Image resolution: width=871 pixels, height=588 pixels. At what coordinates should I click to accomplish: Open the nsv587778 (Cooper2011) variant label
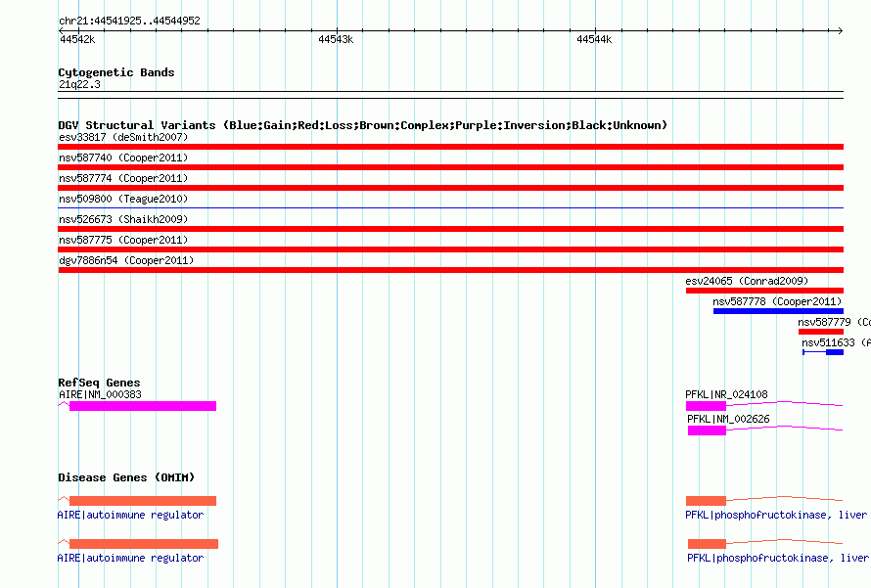point(777,301)
